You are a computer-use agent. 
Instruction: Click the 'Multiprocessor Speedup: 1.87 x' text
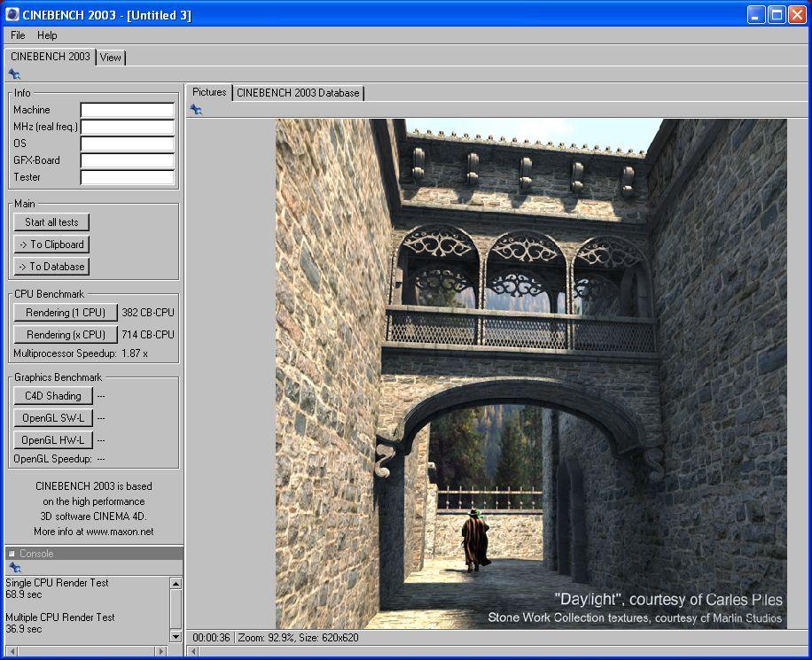point(81,353)
